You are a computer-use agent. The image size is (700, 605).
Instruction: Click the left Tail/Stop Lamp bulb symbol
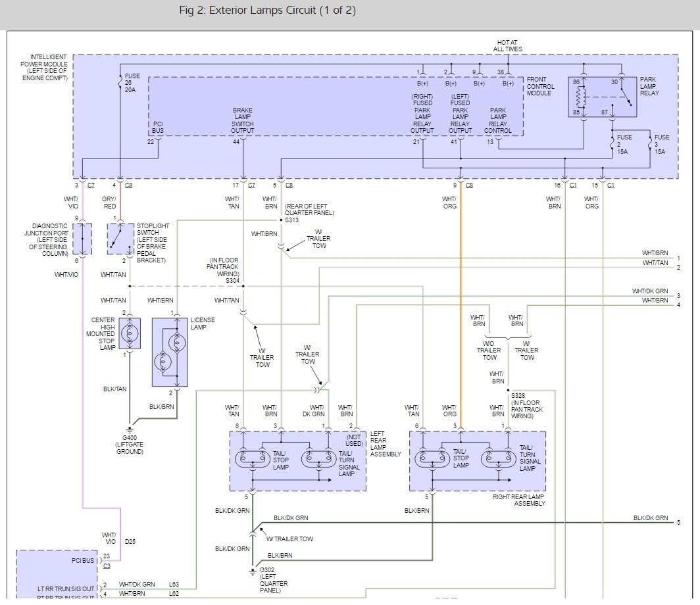click(x=252, y=458)
